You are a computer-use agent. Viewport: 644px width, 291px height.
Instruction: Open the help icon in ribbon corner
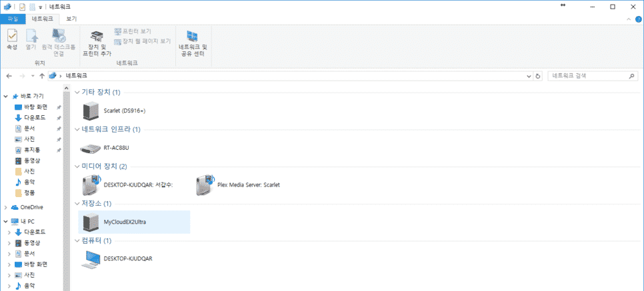639,19
